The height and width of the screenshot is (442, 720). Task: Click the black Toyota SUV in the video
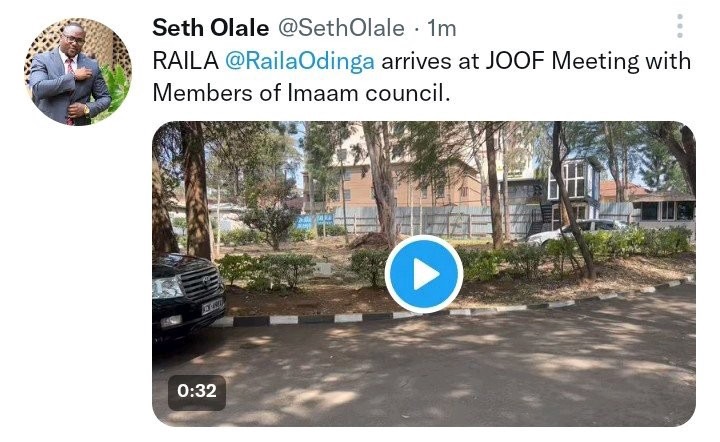[188, 298]
